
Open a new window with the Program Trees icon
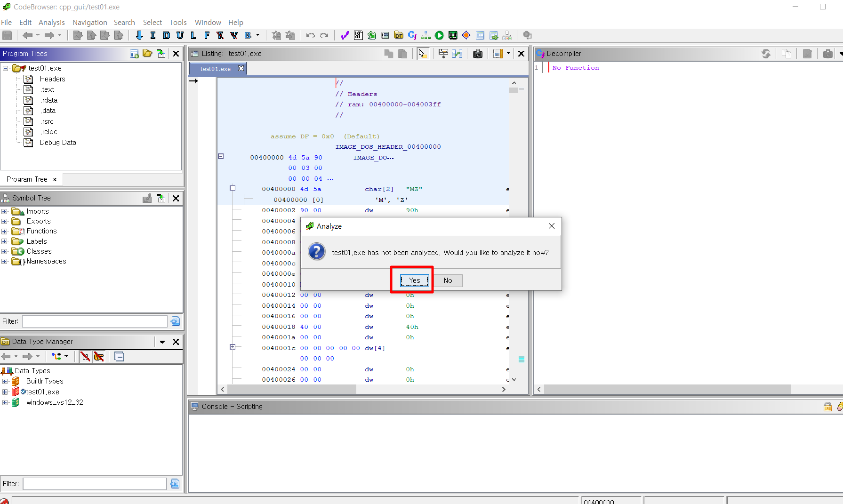coord(134,54)
